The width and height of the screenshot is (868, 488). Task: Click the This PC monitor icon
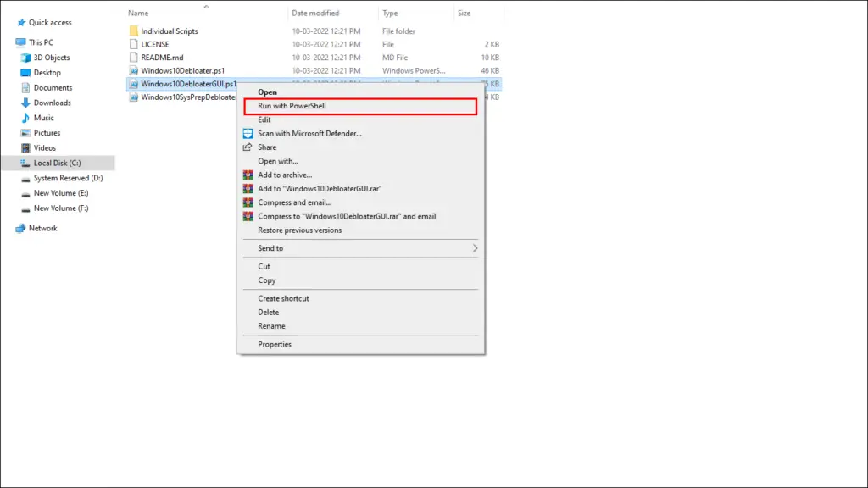click(20, 42)
